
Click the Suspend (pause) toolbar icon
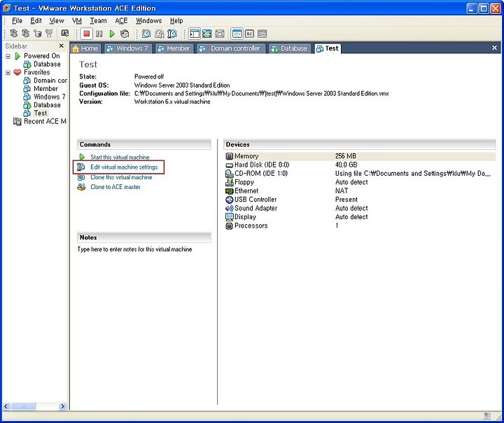pos(99,34)
